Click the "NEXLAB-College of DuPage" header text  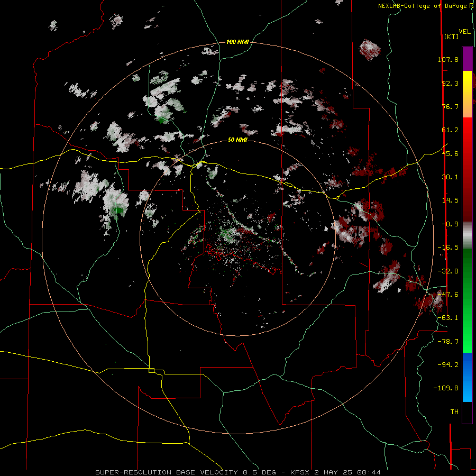(424, 6)
